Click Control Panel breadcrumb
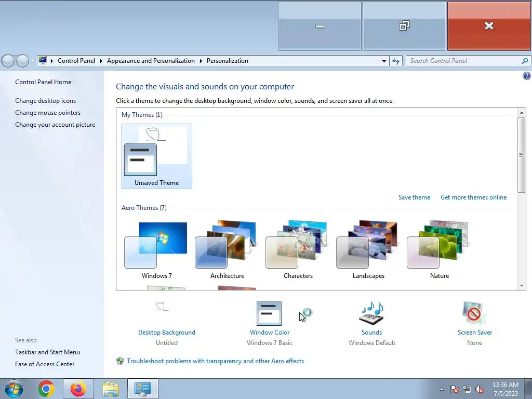The image size is (532, 399). click(76, 61)
